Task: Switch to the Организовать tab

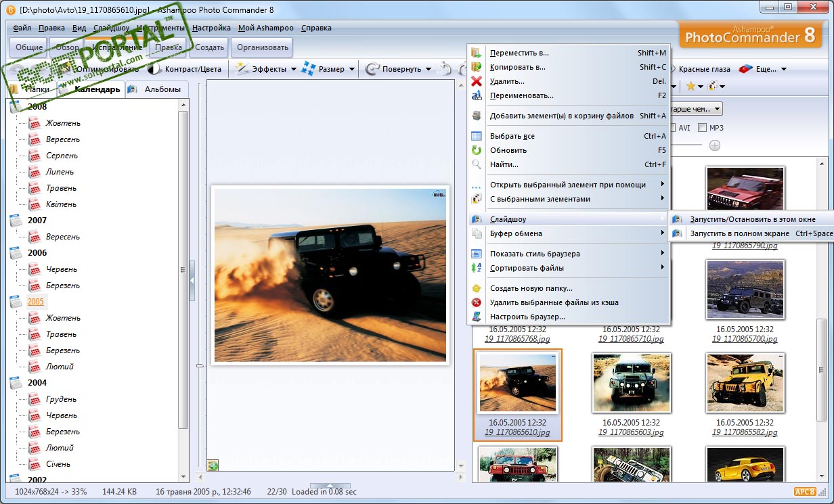Action: pyautogui.click(x=262, y=47)
